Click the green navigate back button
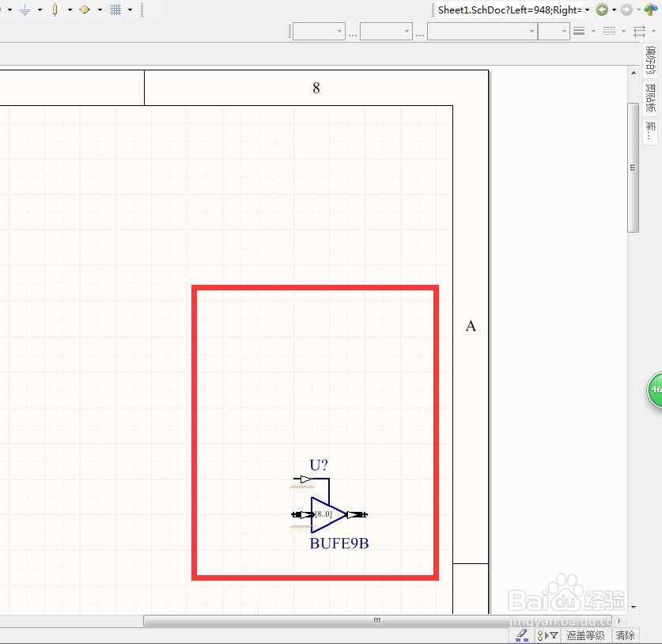The height and width of the screenshot is (644, 662). click(602, 9)
